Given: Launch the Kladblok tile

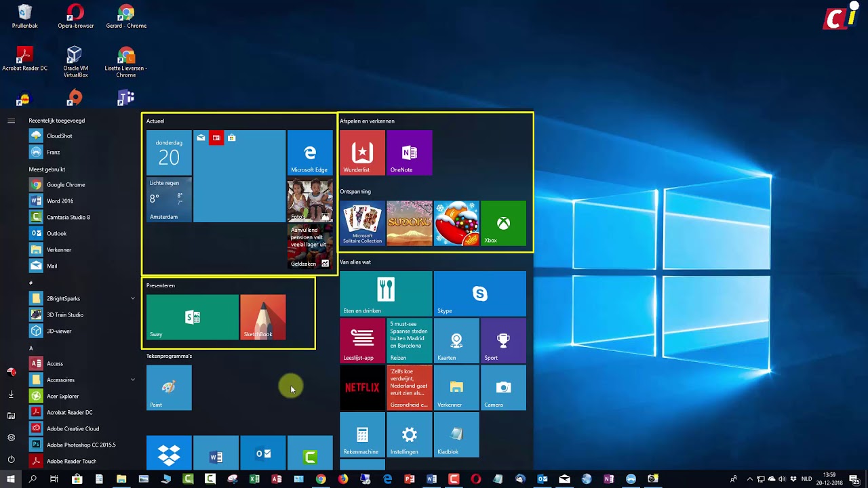Looking at the screenshot, I should [x=456, y=435].
